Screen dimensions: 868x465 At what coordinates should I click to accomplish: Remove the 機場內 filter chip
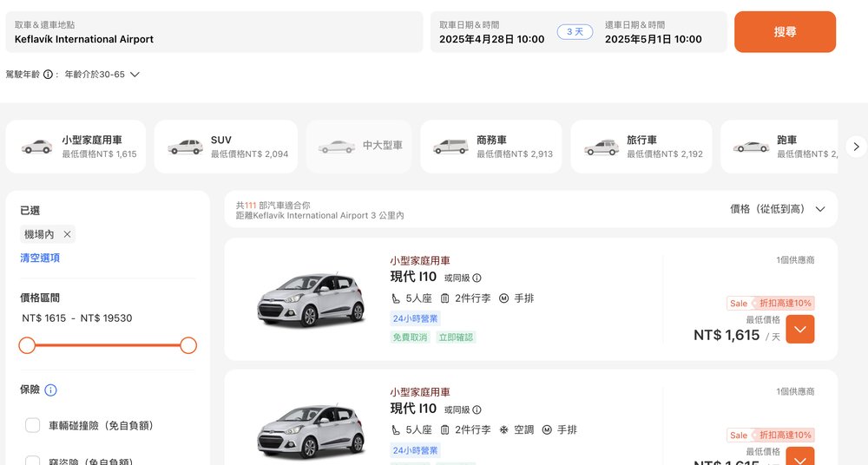coord(67,234)
